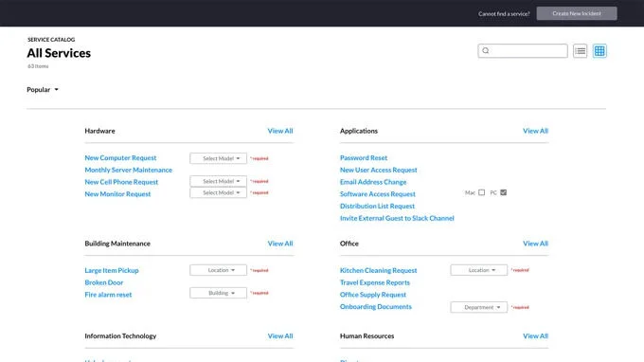644x362 pixels.
Task: Click the Create New Incident button
Action: click(577, 13)
